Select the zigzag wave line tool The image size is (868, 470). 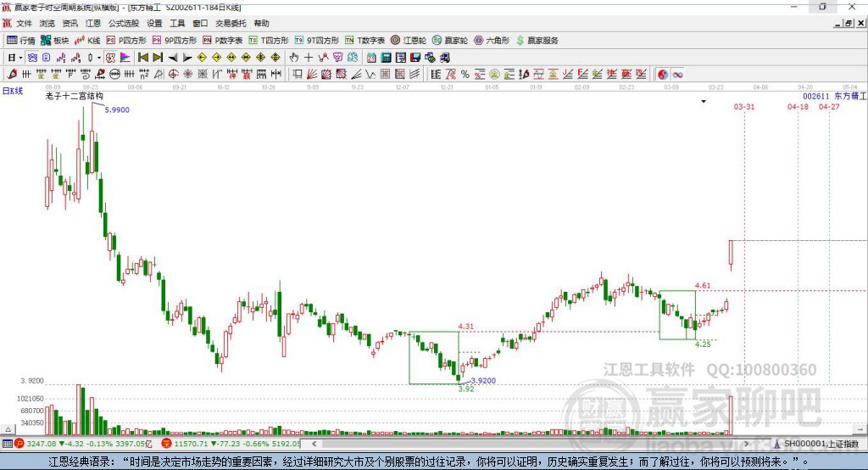tap(370, 75)
